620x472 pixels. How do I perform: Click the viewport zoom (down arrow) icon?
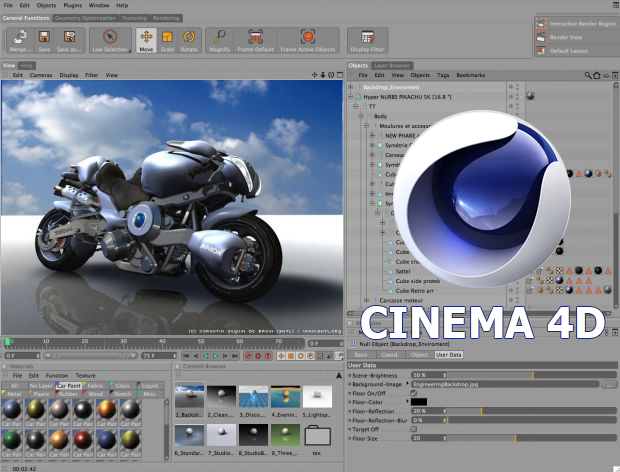point(323,75)
